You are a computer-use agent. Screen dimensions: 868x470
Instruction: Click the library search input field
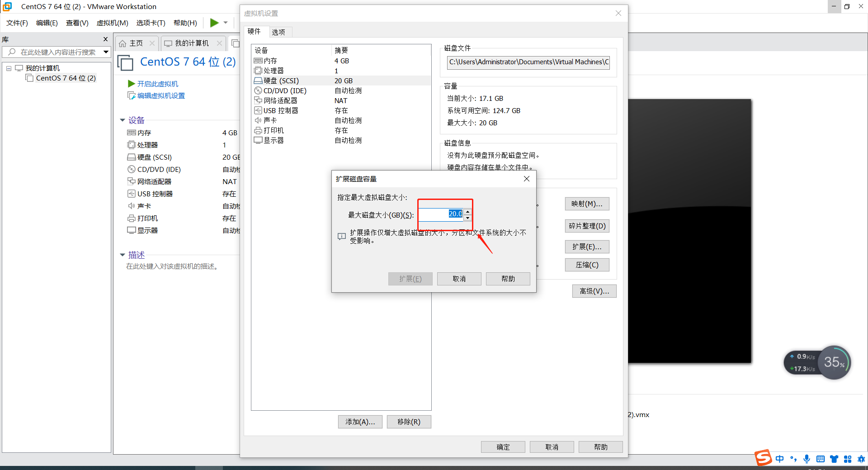pos(58,52)
